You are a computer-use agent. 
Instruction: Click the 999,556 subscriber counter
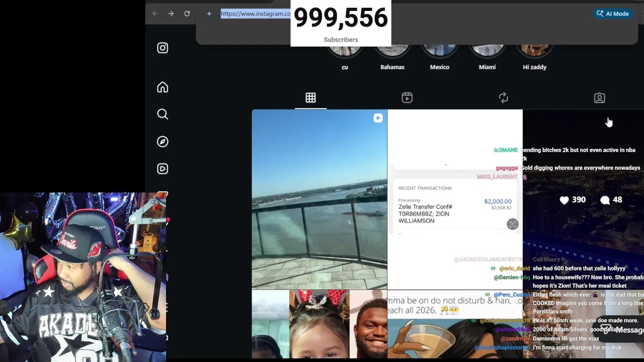pos(341,23)
